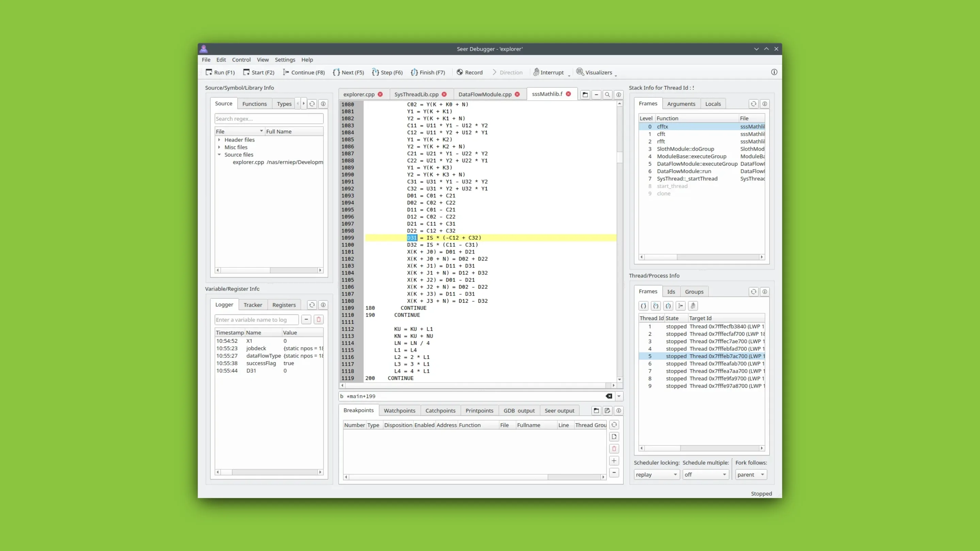Click the search icon above the code editor
The width and height of the screenshot is (980, 551).
pos(607,95)
